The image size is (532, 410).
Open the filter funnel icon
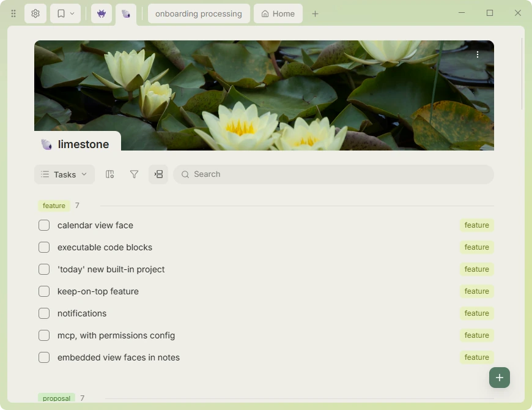134,174
